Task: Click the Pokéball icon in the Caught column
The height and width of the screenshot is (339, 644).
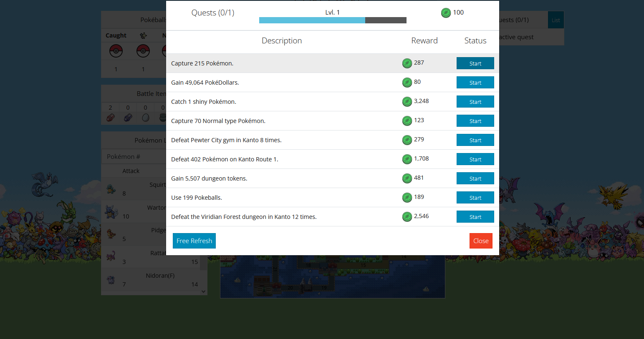Action: (x=116, y=51)
